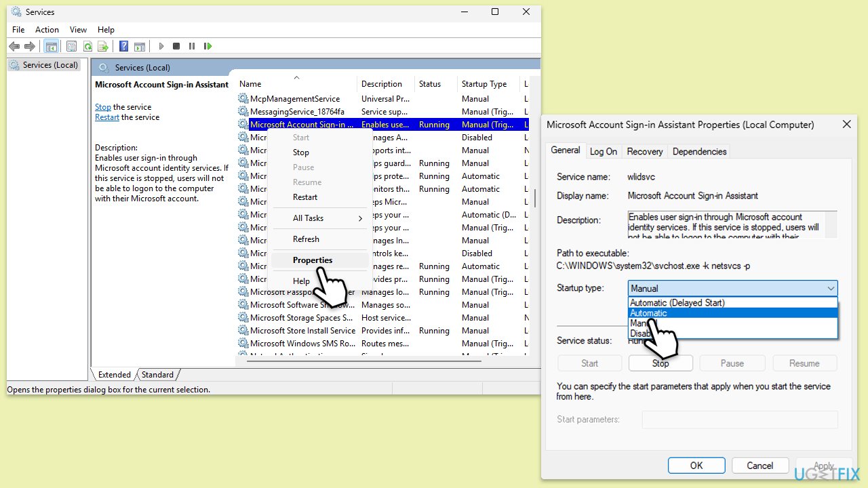Image resolution: width=868 pixels, height=488 pixels.
Task: Open the Action menu
Action: (x=47, y=29)
